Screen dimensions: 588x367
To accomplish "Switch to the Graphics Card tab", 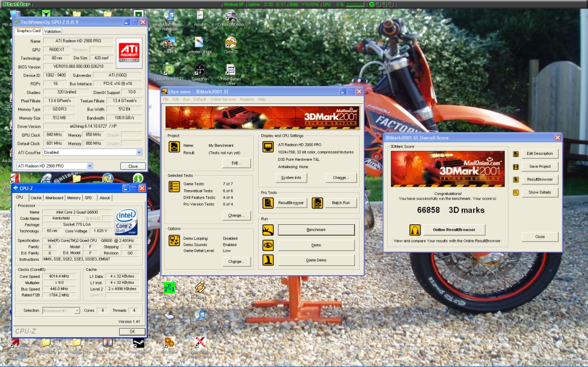I will [28, 31].
